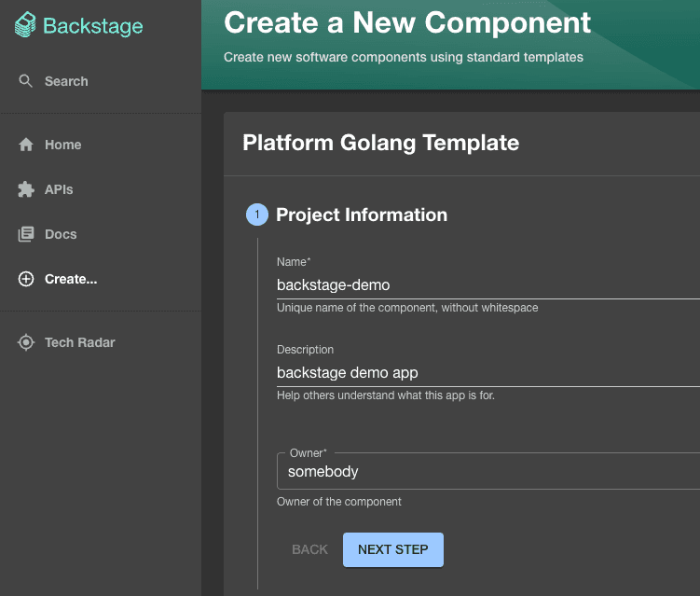
Task: Open the Owner combo box
Action: click(488, 471)
